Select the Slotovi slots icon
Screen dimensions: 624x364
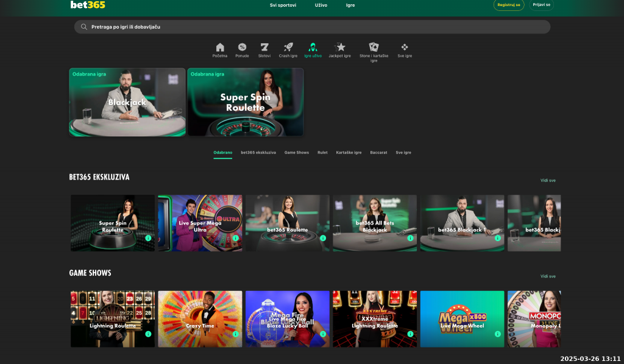(264, 47)
